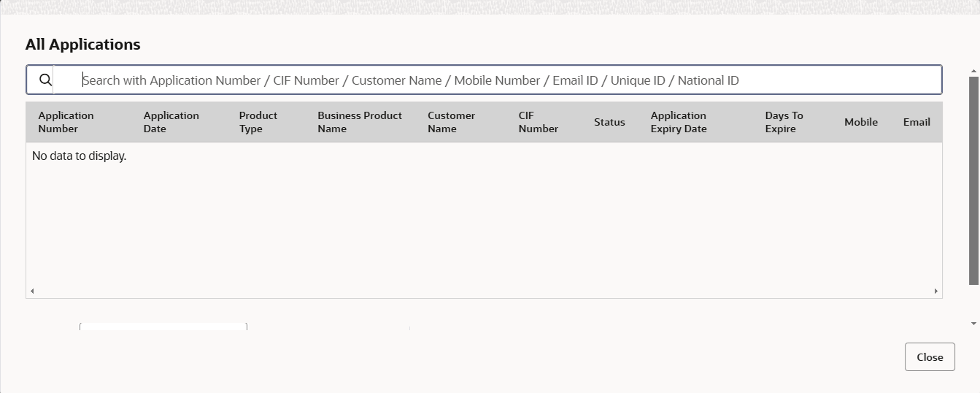
Task: Select the Product Type column header
Action: pyautogui.click(x=258, y=122)
